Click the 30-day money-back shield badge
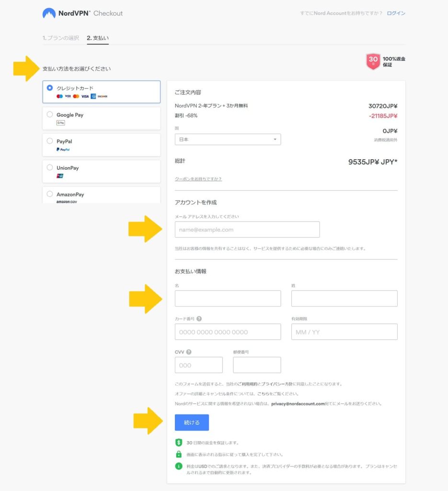 coord(373,61)
